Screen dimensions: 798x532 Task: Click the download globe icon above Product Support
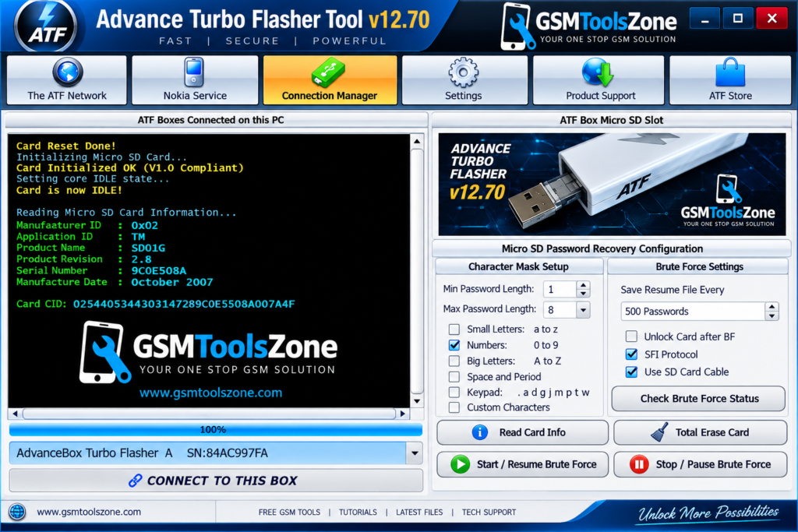pyautogui.click(x=598, y=72)
